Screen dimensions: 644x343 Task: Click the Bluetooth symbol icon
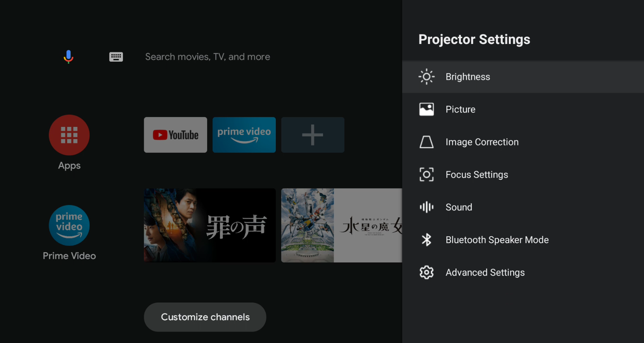pyautogui.click(x=426, y=240)
